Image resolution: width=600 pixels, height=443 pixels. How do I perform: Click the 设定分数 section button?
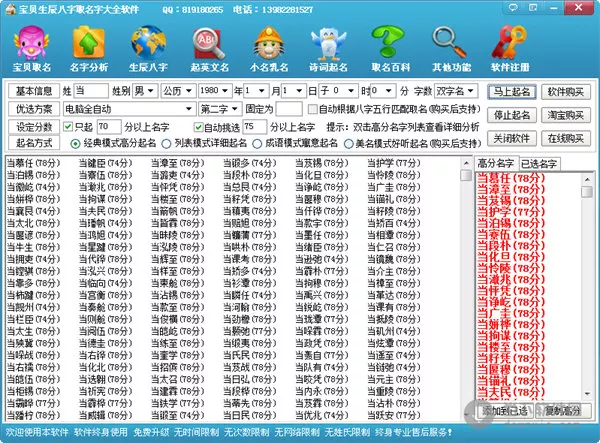tap(34, 127)
